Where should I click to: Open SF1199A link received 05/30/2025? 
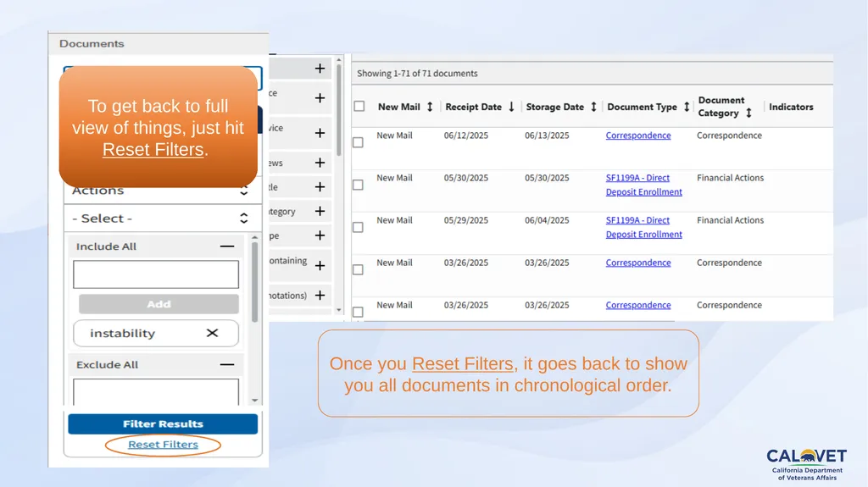pos(644,185)
